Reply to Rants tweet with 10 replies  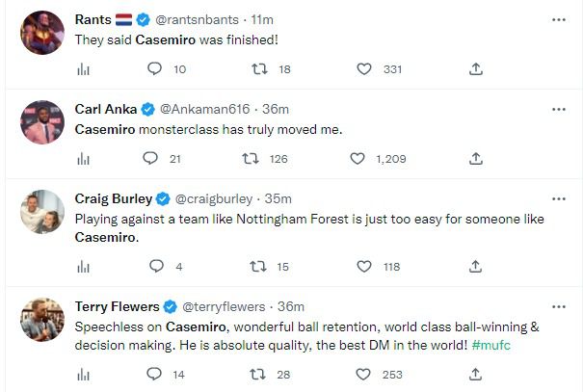pyautogui.click(x=153, y=69)
